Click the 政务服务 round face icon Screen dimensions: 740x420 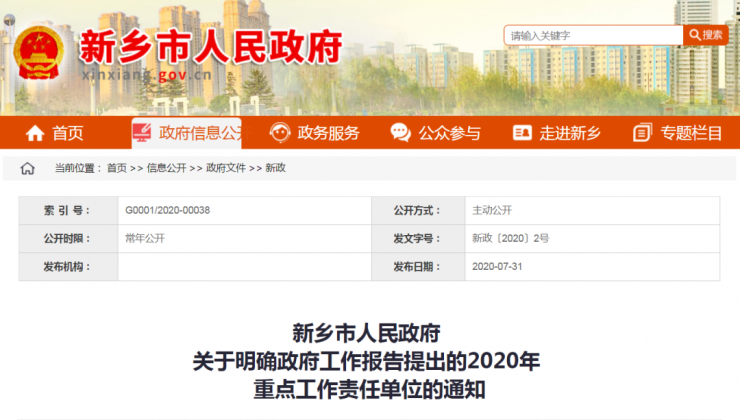tap(281, 133)
